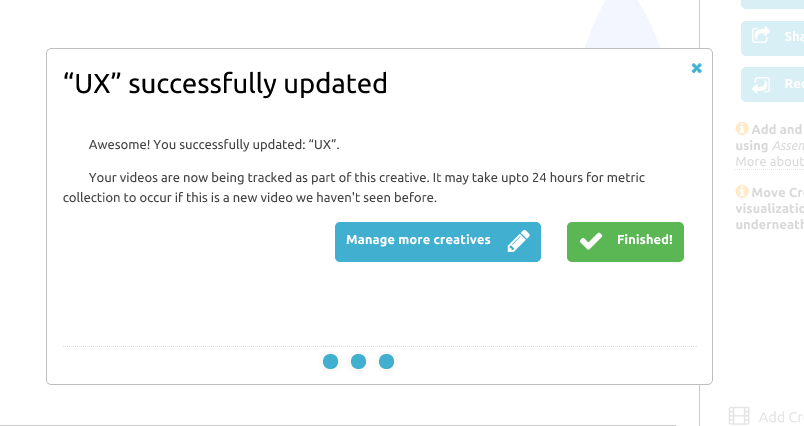Click the partially visible "Sha" button label
The image size is (804, 426).
coord(793,37)
